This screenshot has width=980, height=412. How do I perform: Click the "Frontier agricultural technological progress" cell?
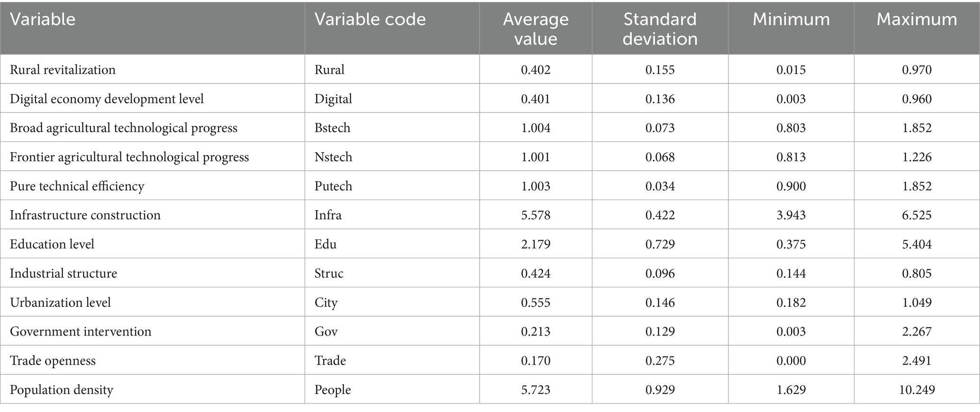(x=129, y=157)
